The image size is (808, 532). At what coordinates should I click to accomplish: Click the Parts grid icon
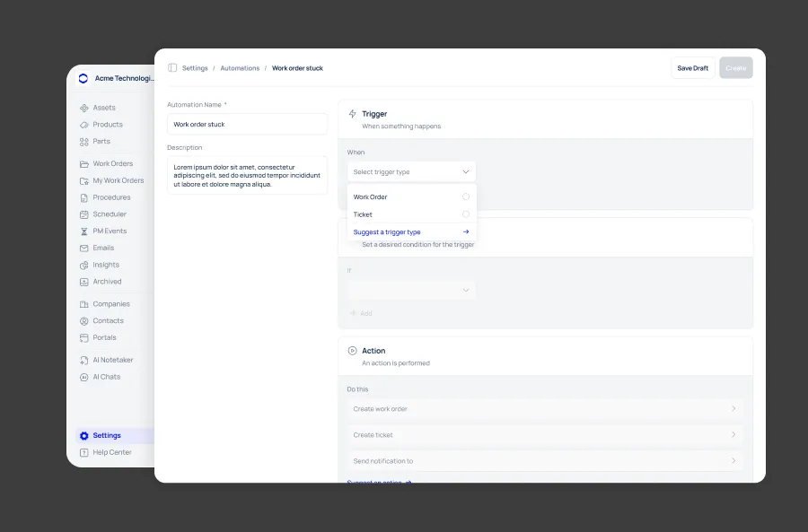pos(84,142)
